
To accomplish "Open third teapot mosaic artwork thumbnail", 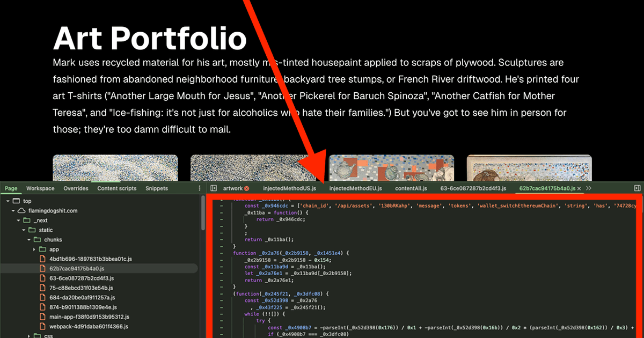I will point(391,168).
